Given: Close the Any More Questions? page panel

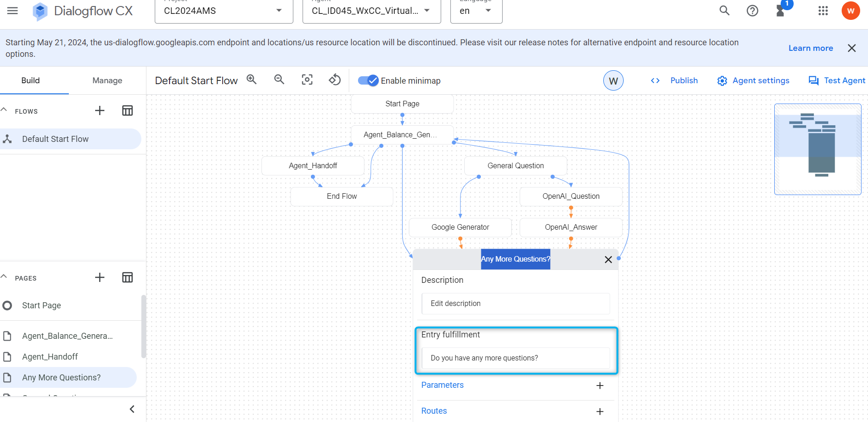Looking at the screenshot, I should click(x=608, y=260).
